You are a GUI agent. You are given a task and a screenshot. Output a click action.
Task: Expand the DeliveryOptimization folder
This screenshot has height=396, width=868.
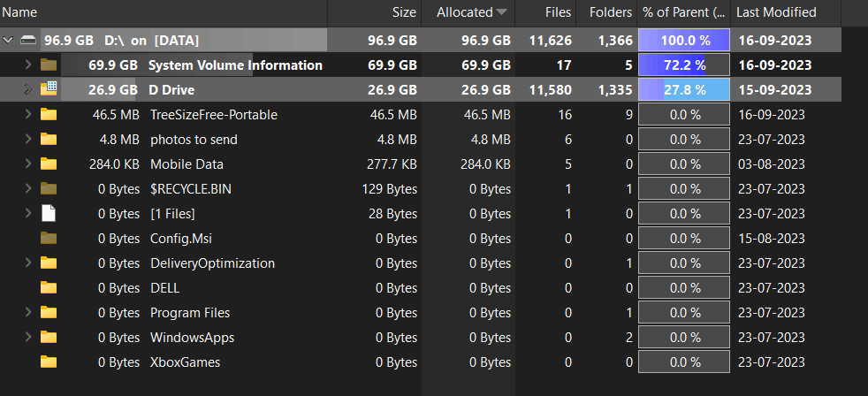(28, 263)
